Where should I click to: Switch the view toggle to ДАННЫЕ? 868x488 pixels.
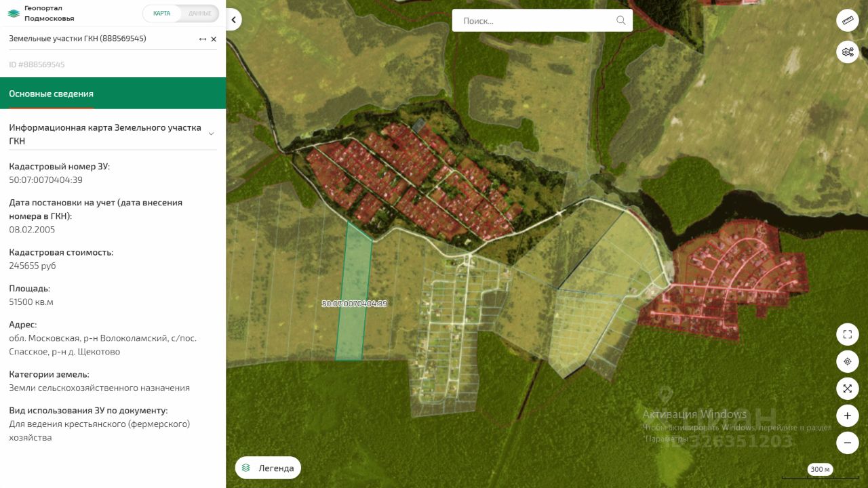pyautogui.click(x=200, y=14)
